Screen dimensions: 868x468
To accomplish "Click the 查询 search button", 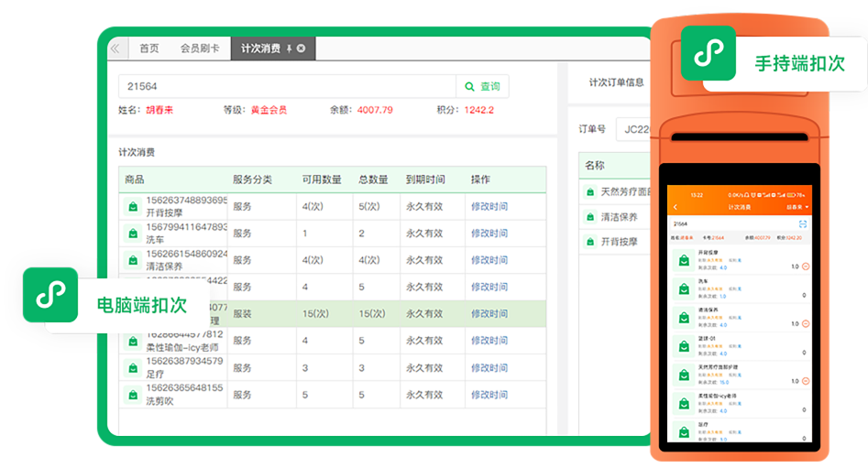I will 482,86.
